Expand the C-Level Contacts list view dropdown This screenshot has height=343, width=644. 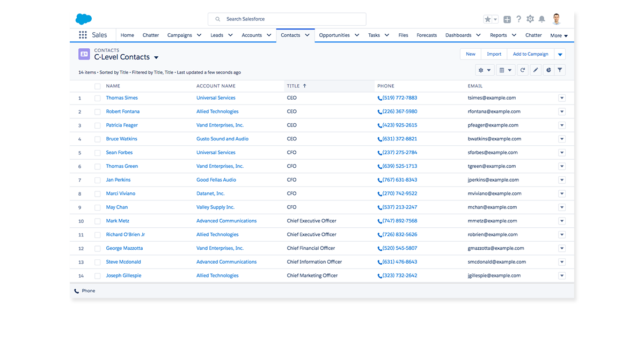coord(156,57)
